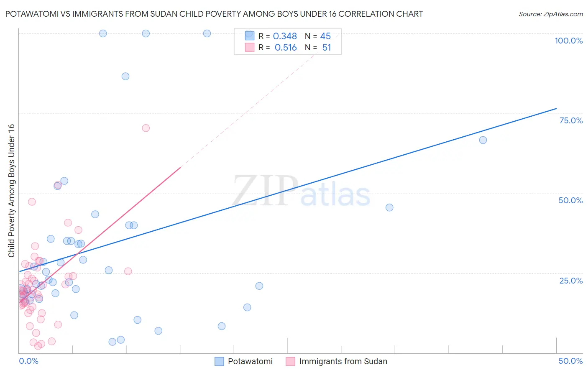Click the blue point at 86% value

click(125, 76)
